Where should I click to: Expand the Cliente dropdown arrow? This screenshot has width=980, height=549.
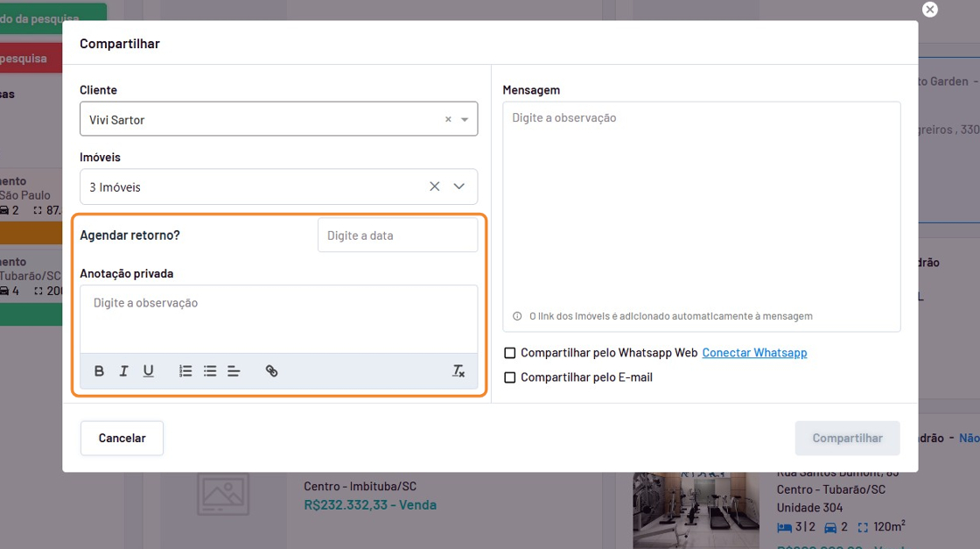tap(465, 120)
